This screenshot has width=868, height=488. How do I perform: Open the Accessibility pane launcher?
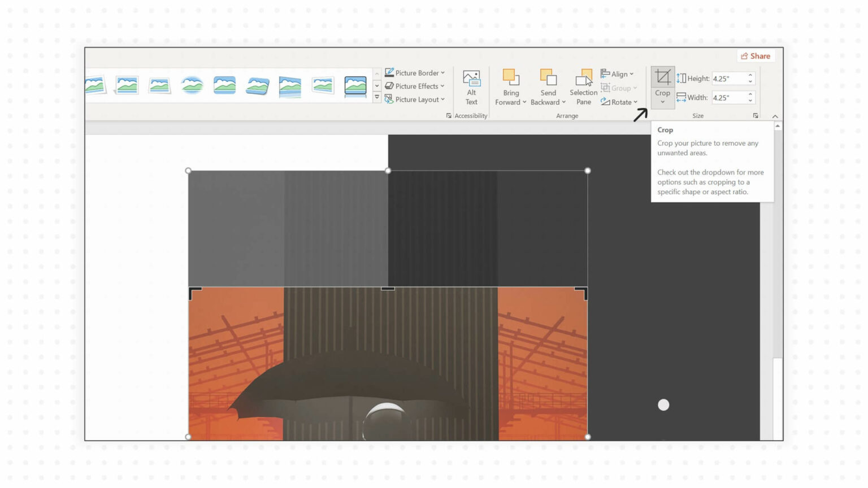[x=449, y=115]
